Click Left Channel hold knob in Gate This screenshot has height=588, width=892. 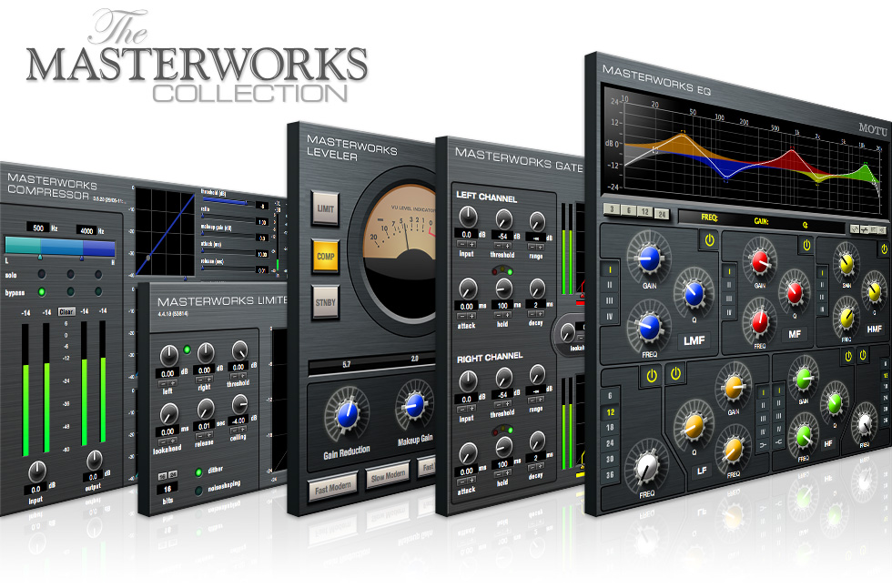(x=502, y=289)
